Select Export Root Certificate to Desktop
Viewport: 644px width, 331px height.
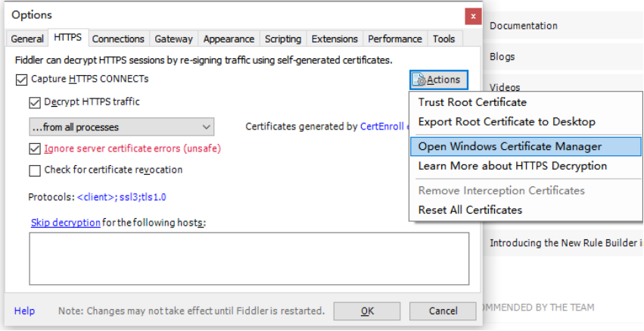click(x=526, y=122)
